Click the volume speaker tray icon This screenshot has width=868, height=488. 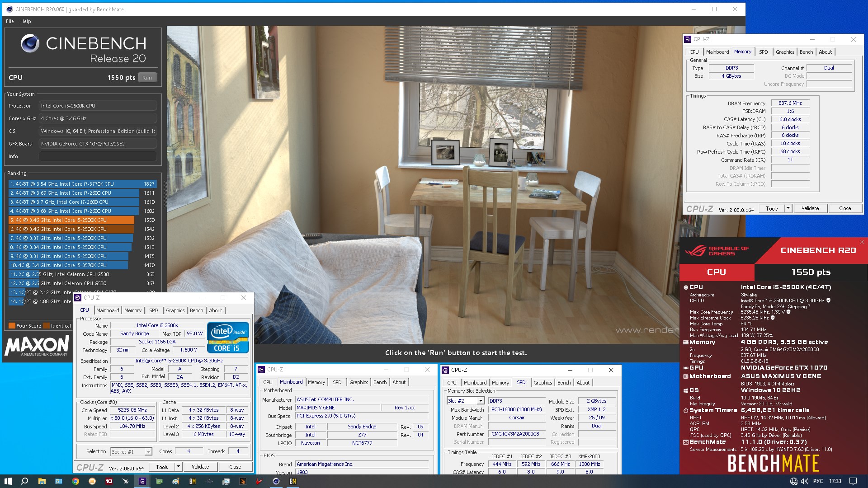805,481
